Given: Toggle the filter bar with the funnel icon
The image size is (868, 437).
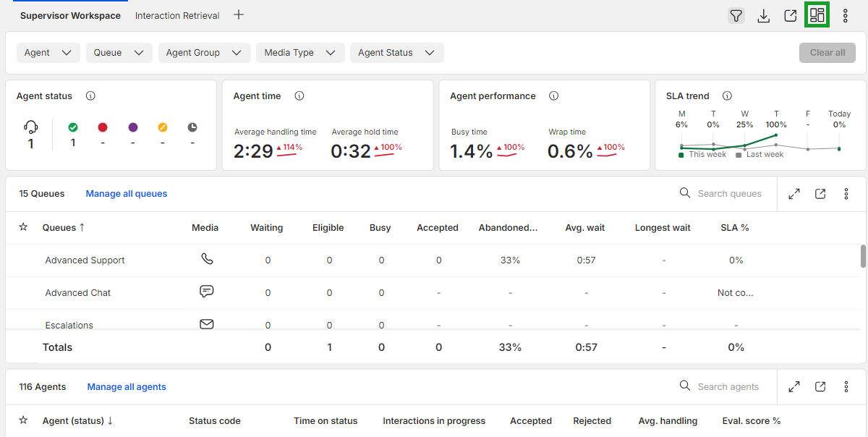Looking at the screenshot, I should (736, 15).
